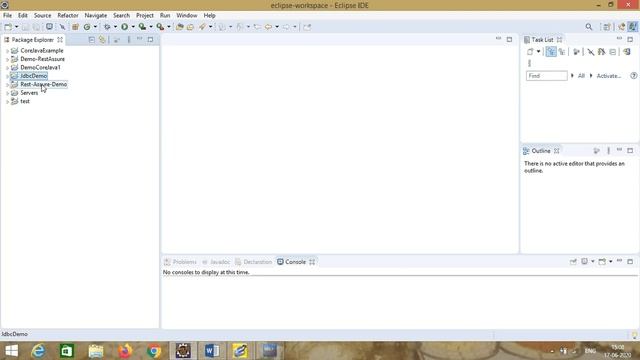This screenshot has height=360, width=640.
Task: Open the Run menu
Action: click(x=165, y=16)
